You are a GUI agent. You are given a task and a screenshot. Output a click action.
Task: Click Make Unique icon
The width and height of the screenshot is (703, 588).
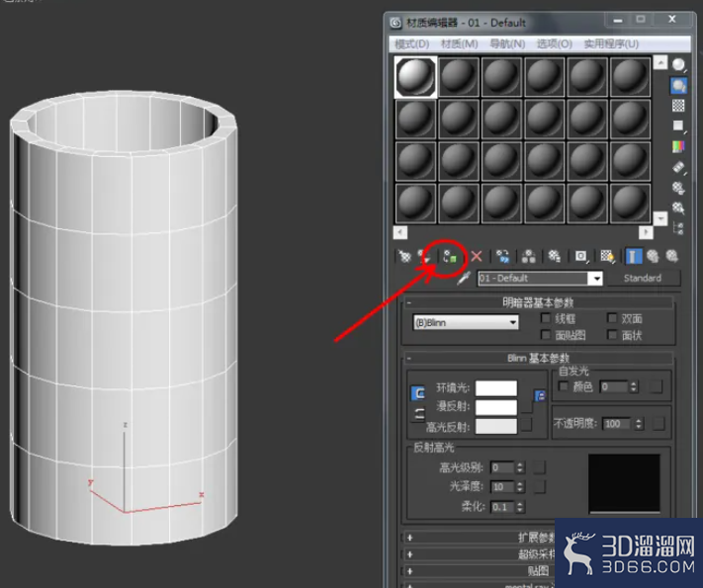point(529,256)
